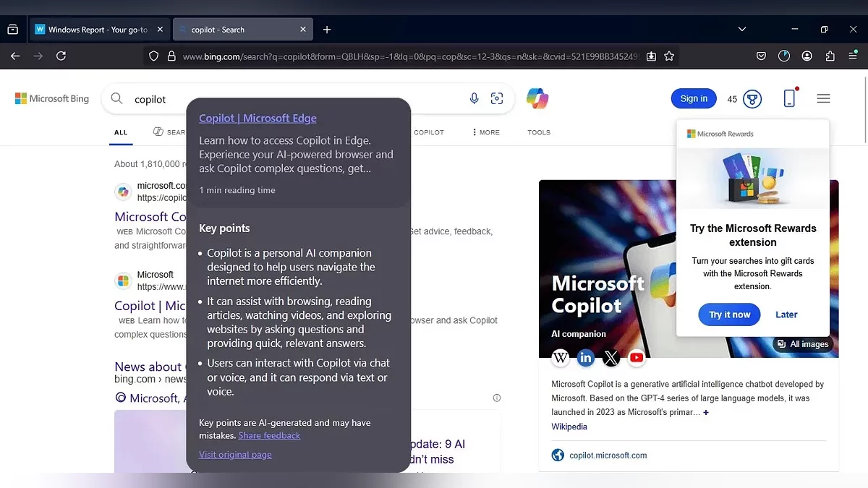This screenshot has height=488, width=868.
Task: Open the circular extension icon in toolbar
Action: (784, 56)
